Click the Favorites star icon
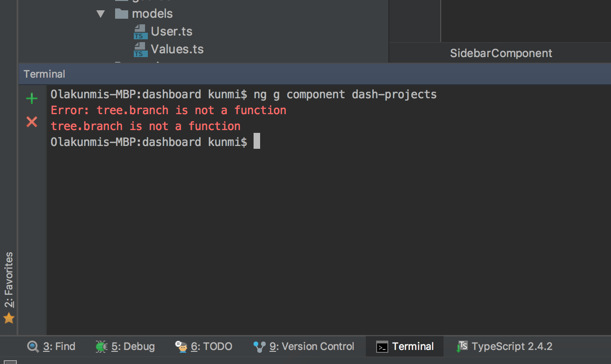 [9, 319]
